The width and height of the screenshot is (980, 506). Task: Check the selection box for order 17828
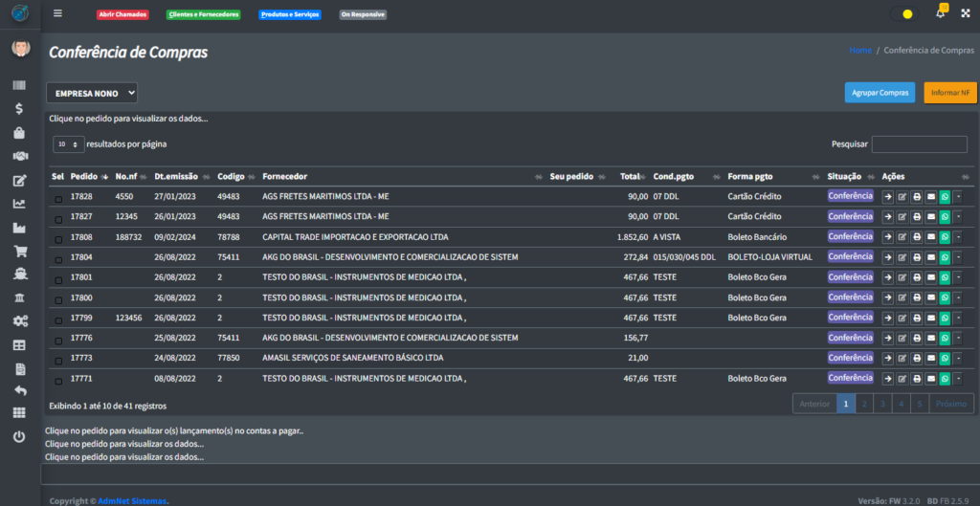[x=58, y=197]
